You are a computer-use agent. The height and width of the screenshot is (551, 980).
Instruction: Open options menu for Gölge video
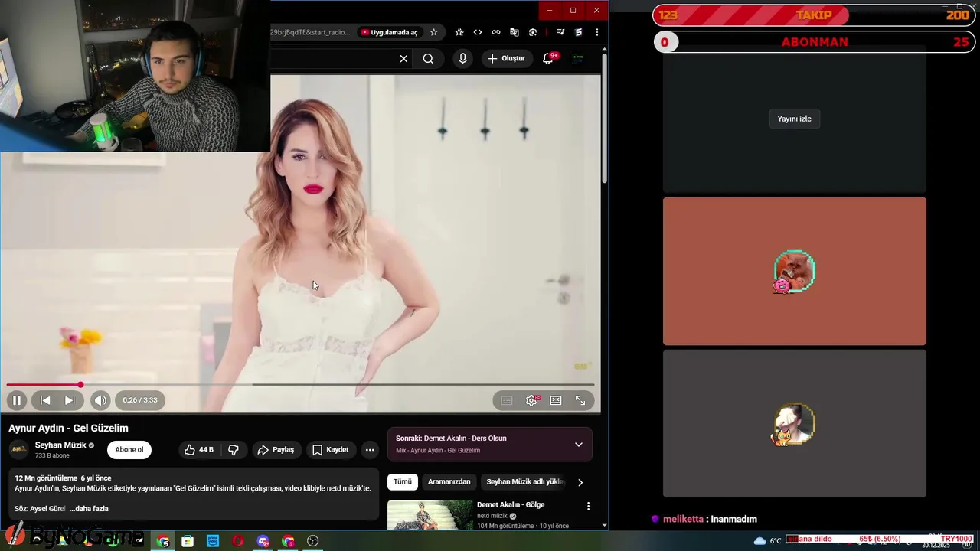(x=588, y=507)
